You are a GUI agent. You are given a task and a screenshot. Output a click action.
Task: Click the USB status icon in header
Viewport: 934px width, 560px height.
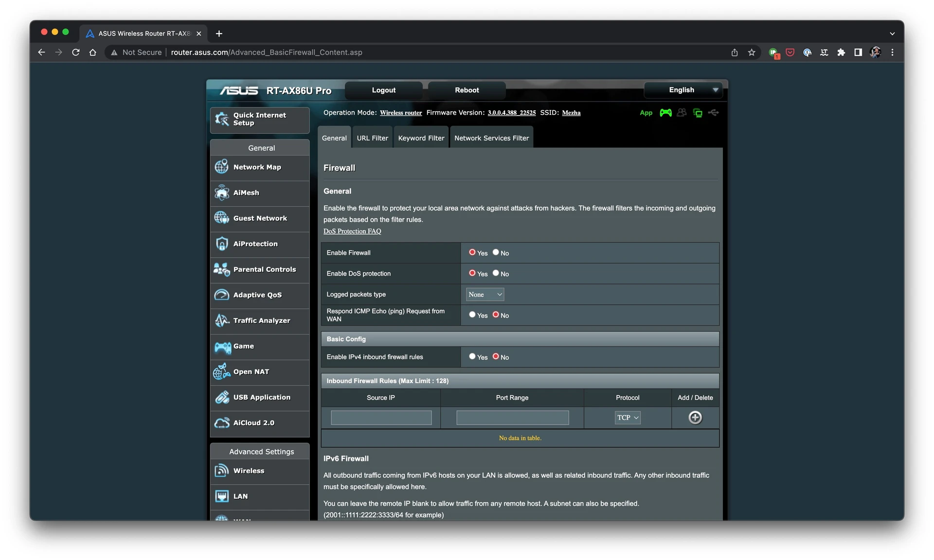click(x=714, y=113)
